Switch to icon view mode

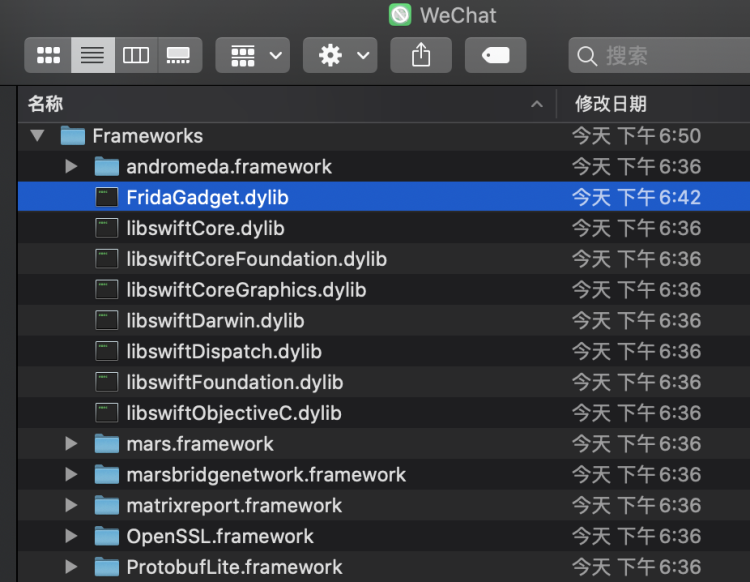(x=48, y=55)
